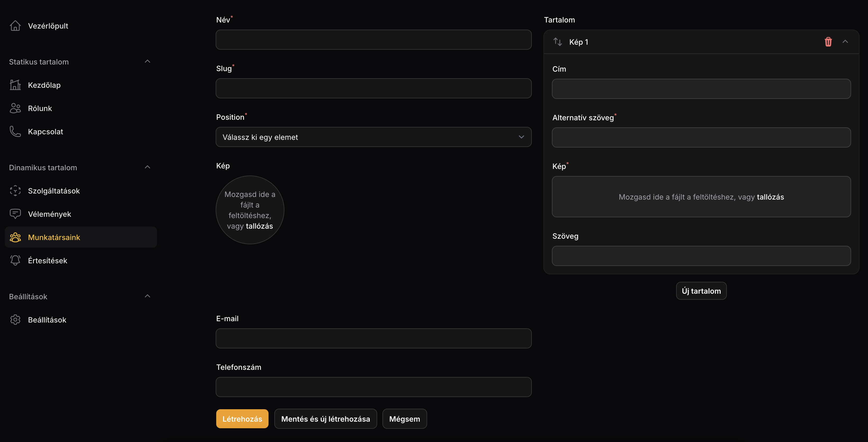The height and width of the screenshot is (442, 868).
Task: Click the Beállítások gear icon
Action: [15, 320]
